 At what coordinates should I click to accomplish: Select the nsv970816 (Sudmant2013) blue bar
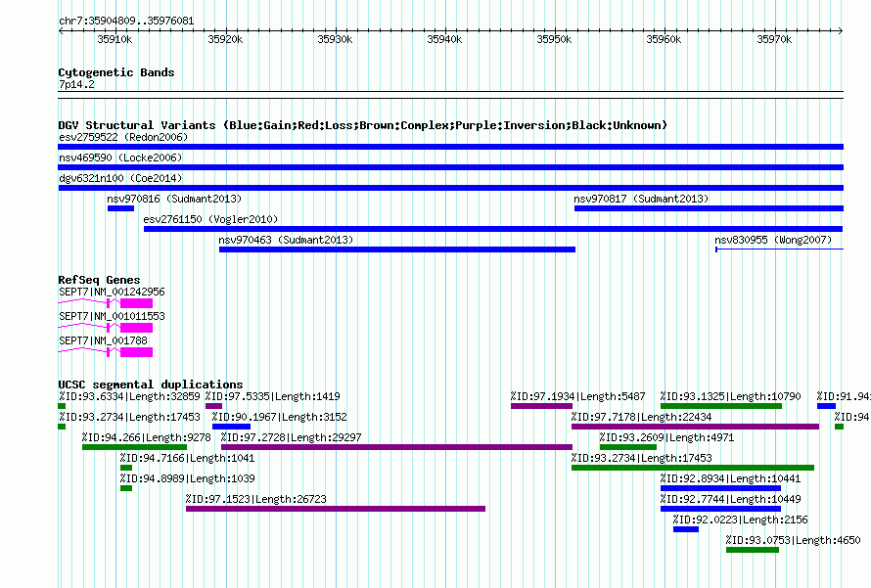pos(120,208)
